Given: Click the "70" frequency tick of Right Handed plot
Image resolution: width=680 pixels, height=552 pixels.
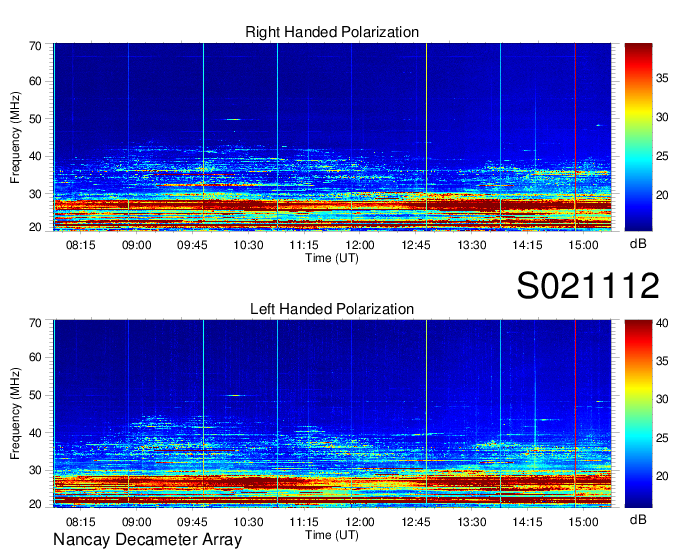Looking at the screenshot, I should click(x=35, y=46).
